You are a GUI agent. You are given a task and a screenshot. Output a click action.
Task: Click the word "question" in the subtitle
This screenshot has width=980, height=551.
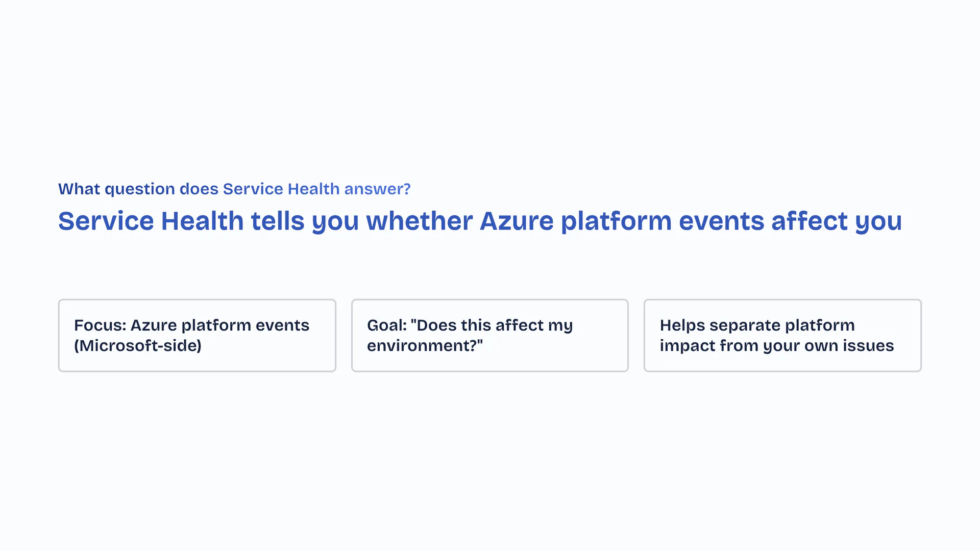pyautogui.click(x=140, y=189)
